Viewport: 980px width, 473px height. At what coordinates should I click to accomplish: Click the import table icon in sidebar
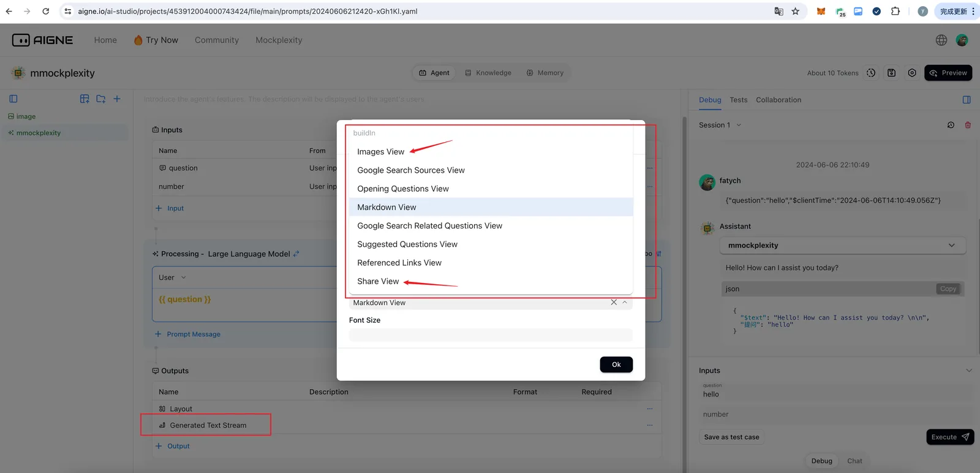[x=85, y=99]
